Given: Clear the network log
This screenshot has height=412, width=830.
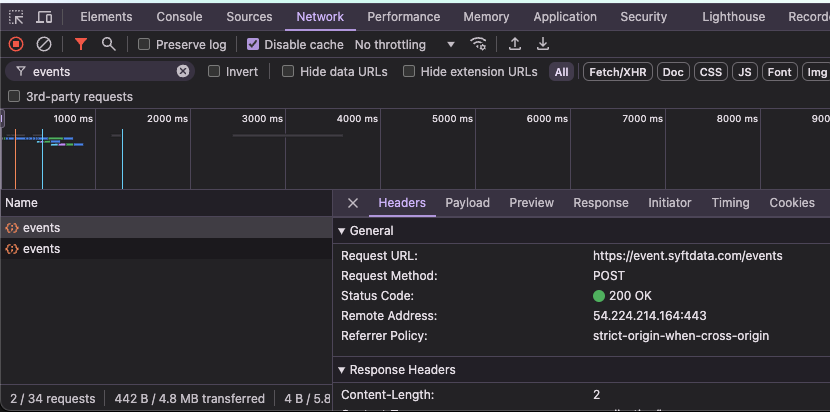Looking at the screenshot, I should 44,44.
